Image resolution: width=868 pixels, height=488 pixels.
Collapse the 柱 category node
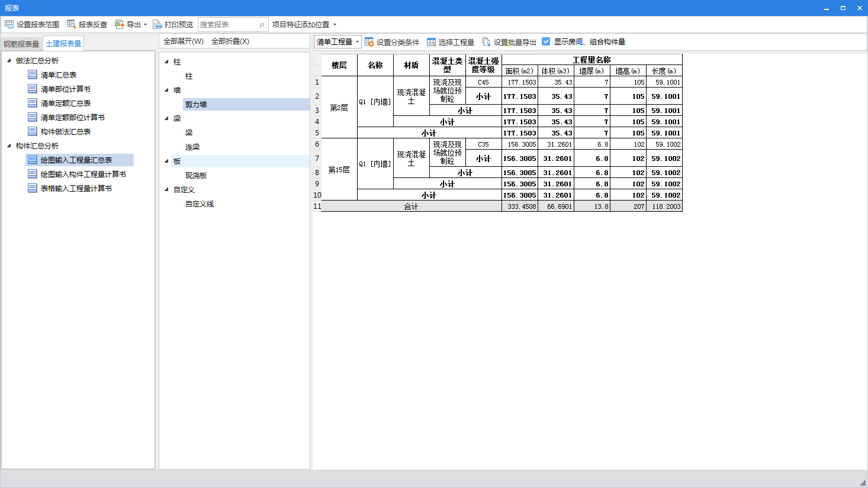(166, 62)
